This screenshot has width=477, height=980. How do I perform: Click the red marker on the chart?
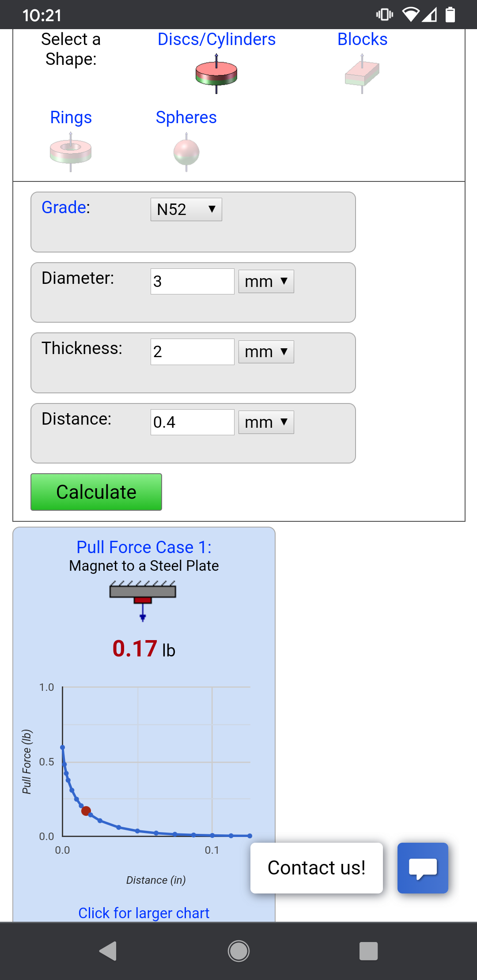86,811
